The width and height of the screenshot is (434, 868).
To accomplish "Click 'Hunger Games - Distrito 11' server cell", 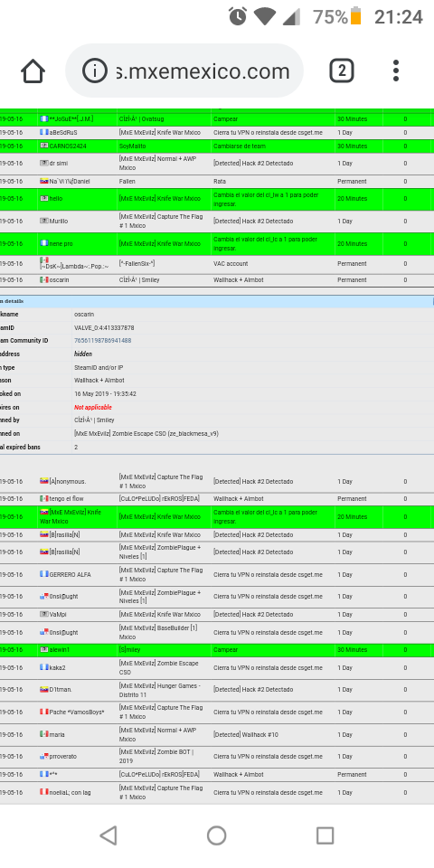I will coord(159,690).
